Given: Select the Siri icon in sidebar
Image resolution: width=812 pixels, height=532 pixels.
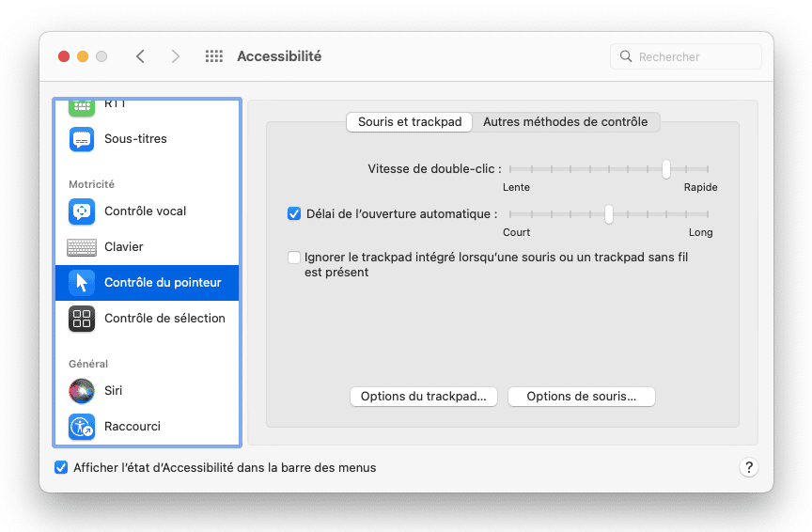Looking at the screenshot, I should click(x=82, y=391).
